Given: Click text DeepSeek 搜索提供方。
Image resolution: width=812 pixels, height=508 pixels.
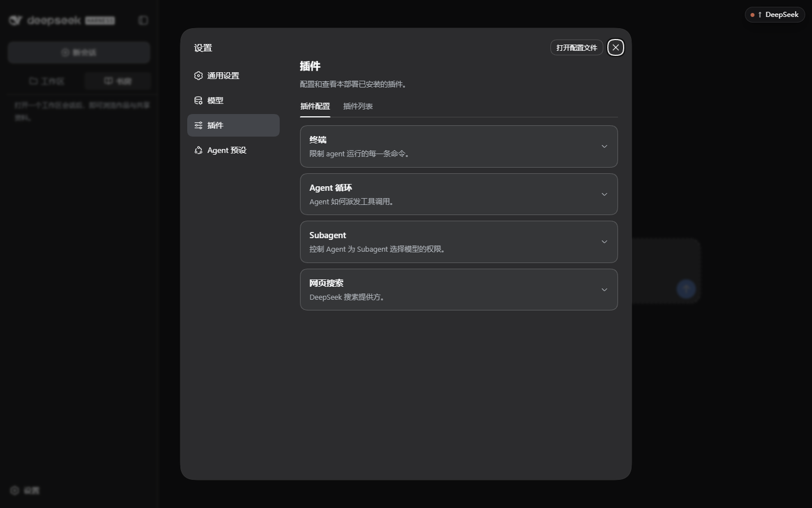Looking at the screenshot, I should 348,297.
